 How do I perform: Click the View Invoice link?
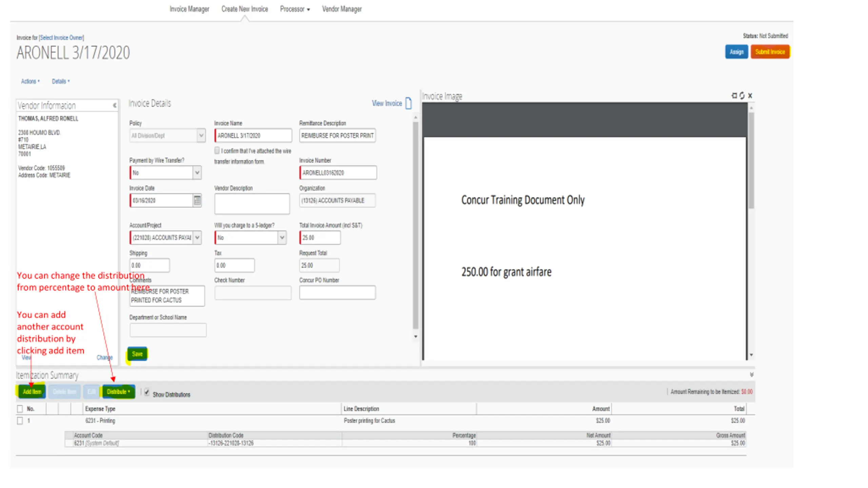387,103
